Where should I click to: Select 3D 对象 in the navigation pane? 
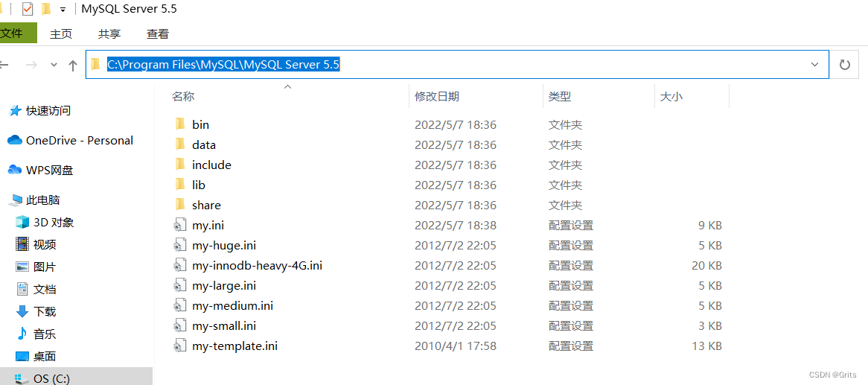point(53,222)
